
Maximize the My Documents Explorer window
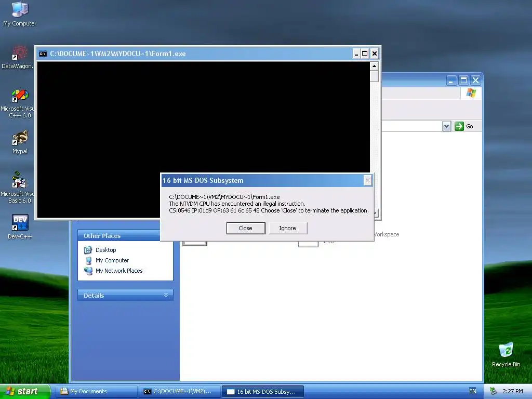click(x=463, y=81)
